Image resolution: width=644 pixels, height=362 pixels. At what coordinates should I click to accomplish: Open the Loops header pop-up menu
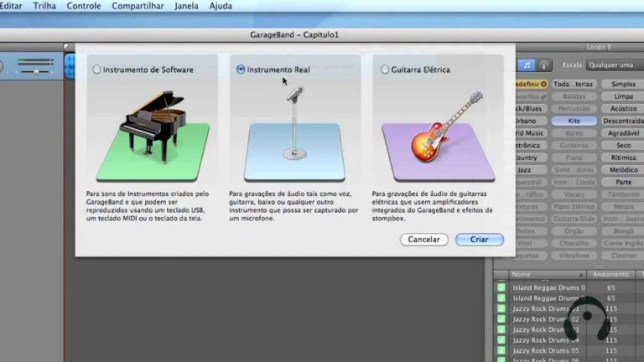coord(599,47)
